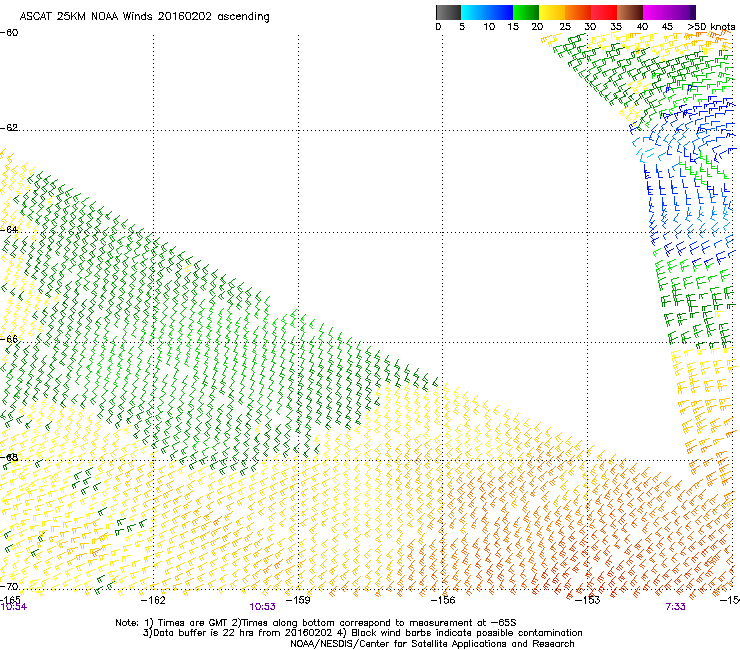Click the purple '10:53' swath time label
740x650 pixels.
pyautogui.click(x=262, y=607)
